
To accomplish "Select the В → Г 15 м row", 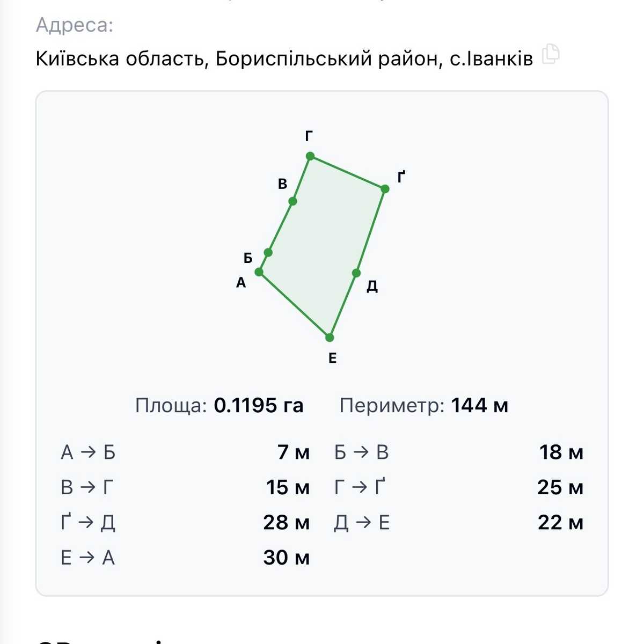I will pos(185,487).
